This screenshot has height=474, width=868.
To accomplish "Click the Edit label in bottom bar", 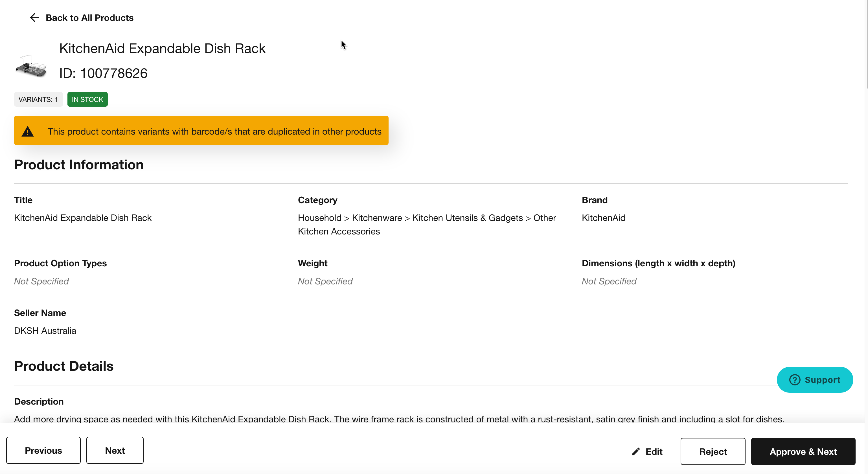I will coord(654,451).
